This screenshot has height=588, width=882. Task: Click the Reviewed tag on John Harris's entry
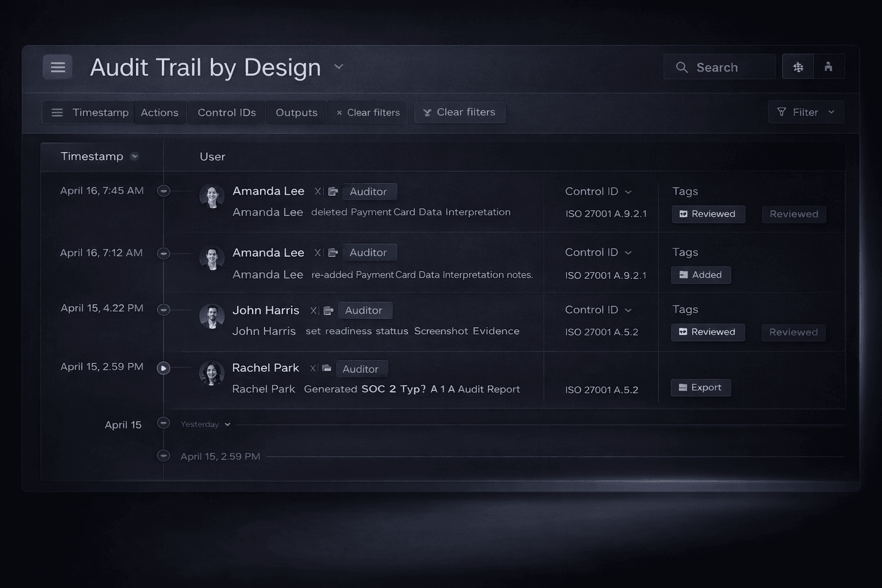(x=707, y=332)
